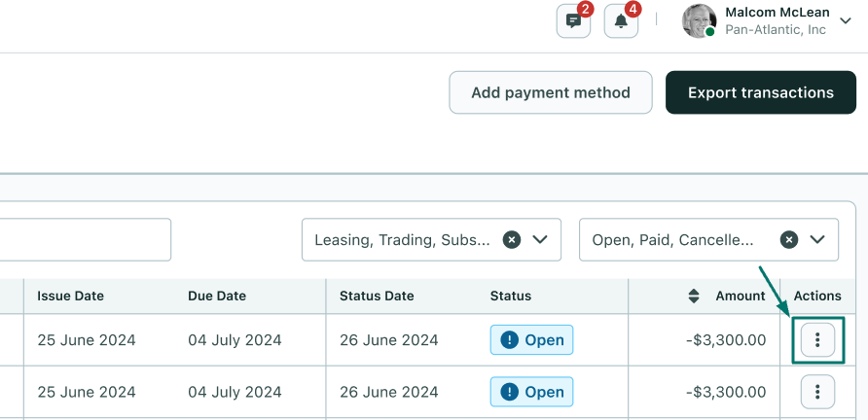Viewport: 868px width, 420px height.
Task: Click the Status column header
Action: coord(511,296)
